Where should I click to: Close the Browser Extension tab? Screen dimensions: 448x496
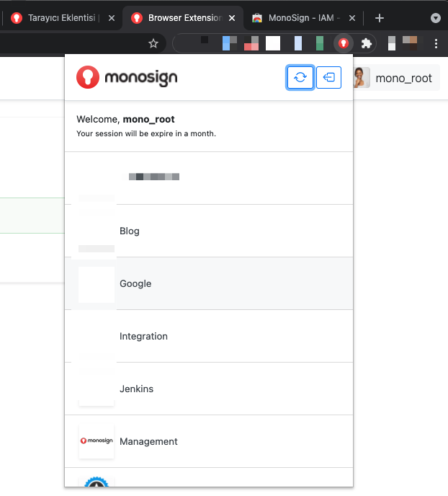(232, 18)
